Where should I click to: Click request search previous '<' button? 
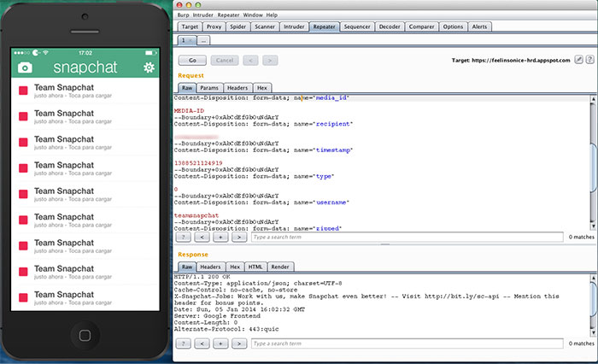[202, 237]
